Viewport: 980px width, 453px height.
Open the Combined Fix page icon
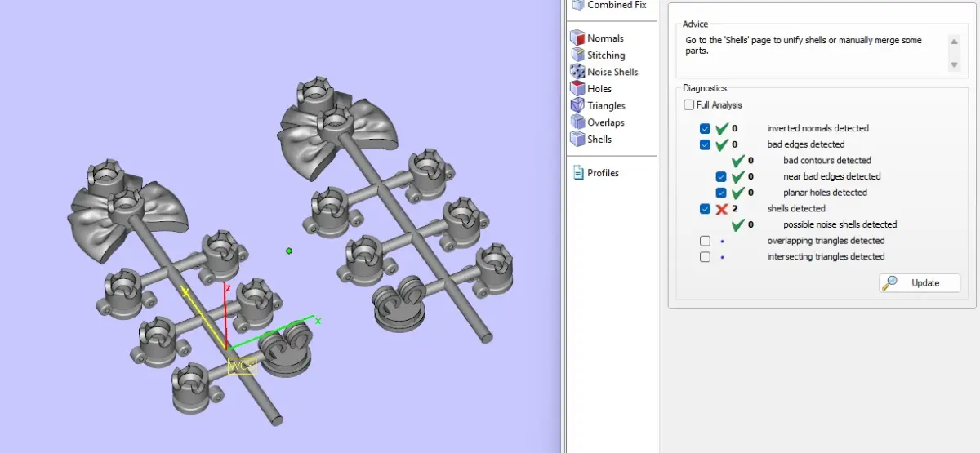click(x=577, y=5)
